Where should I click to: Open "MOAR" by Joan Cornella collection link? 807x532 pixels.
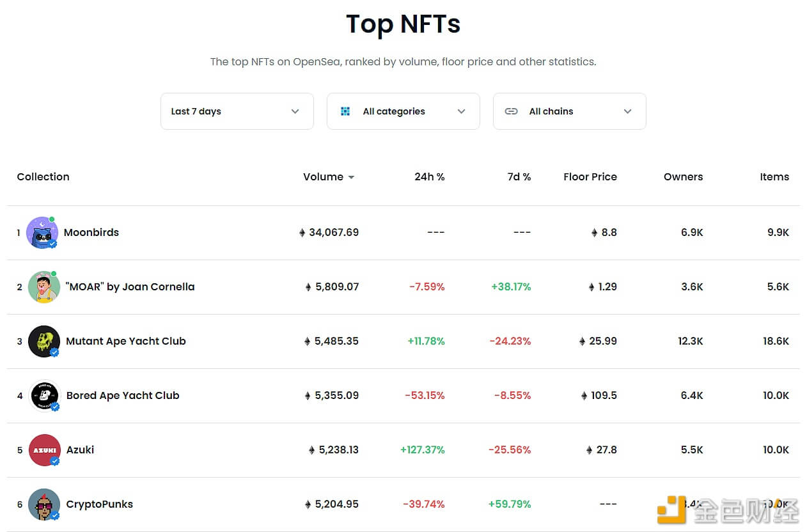[x=130, y=287]
